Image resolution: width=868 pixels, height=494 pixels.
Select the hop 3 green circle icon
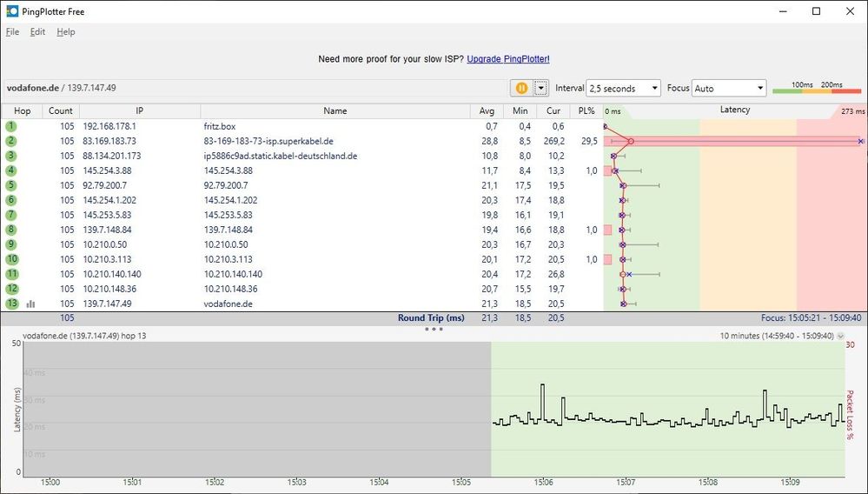pyautogui.click(x=11, y=156)
